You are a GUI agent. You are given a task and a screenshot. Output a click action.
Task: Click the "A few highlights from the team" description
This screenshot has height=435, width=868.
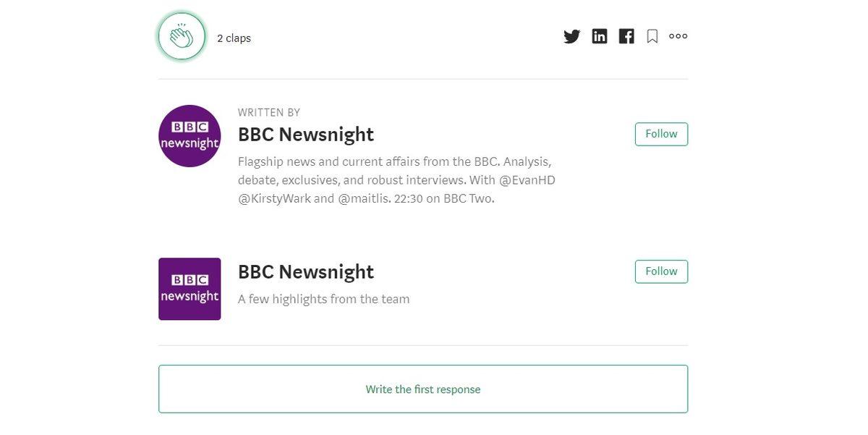coord(323,299)
